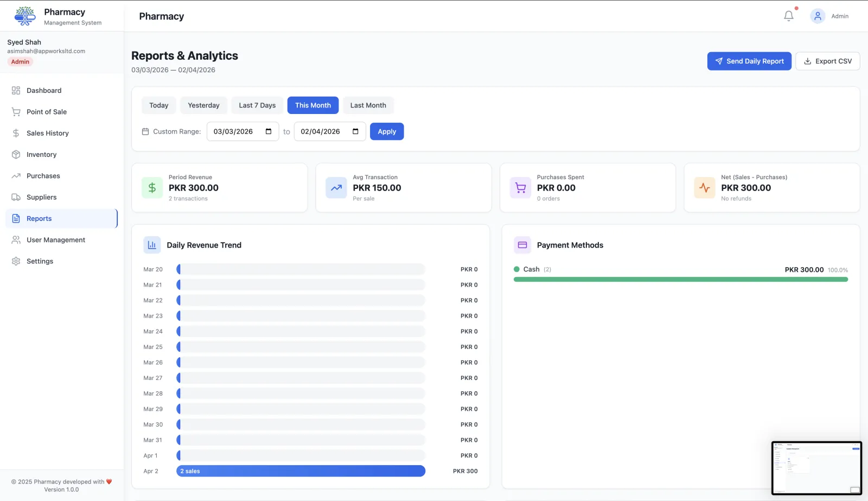
Task: Click the Apr 2 revenue bar
Action: click(301, 471)
